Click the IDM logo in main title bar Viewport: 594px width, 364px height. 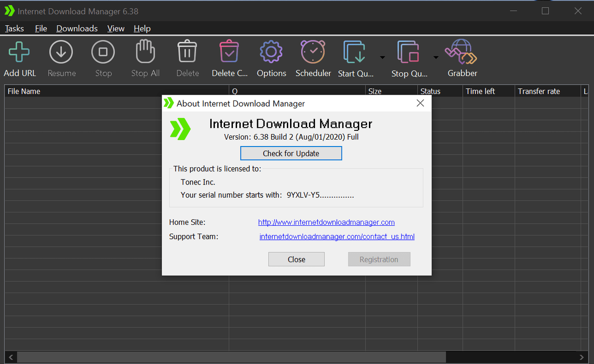[9, 11]
